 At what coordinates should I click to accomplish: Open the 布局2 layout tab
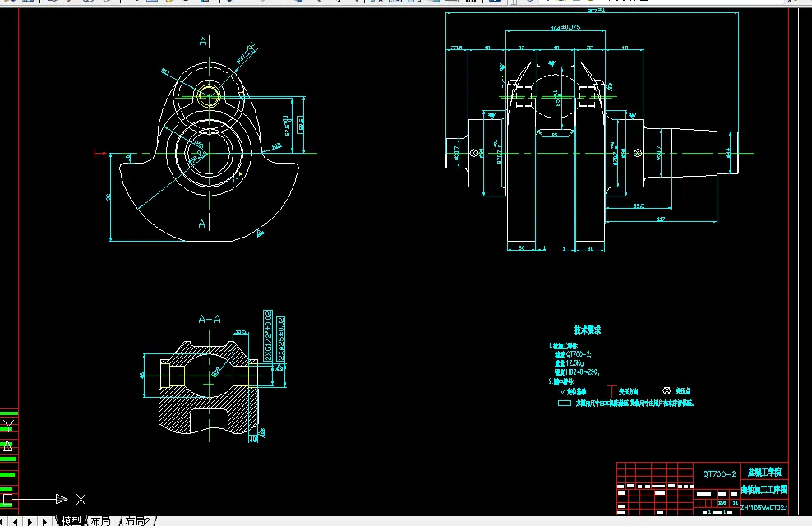coord(136,521)
